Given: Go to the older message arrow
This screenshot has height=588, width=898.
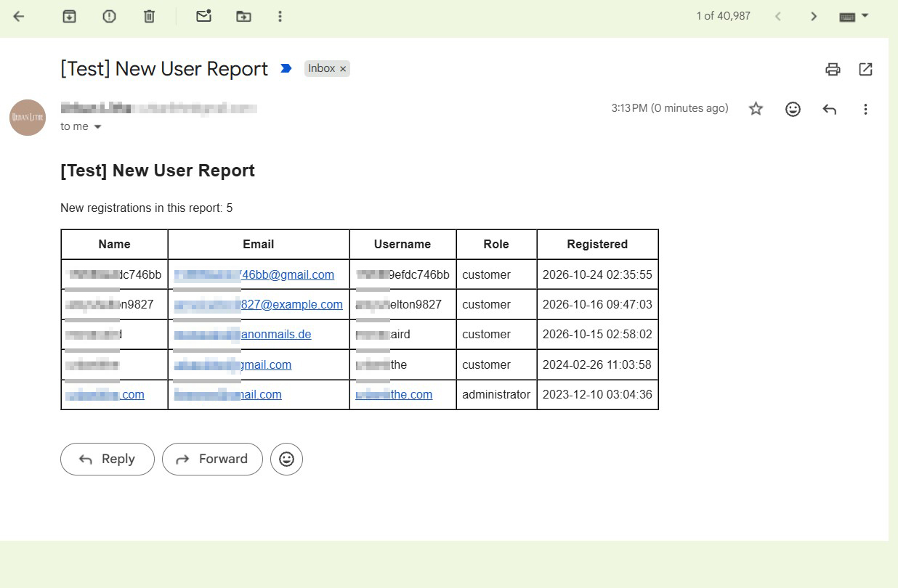Looking at the screenshot, I should tap(814, 16).
